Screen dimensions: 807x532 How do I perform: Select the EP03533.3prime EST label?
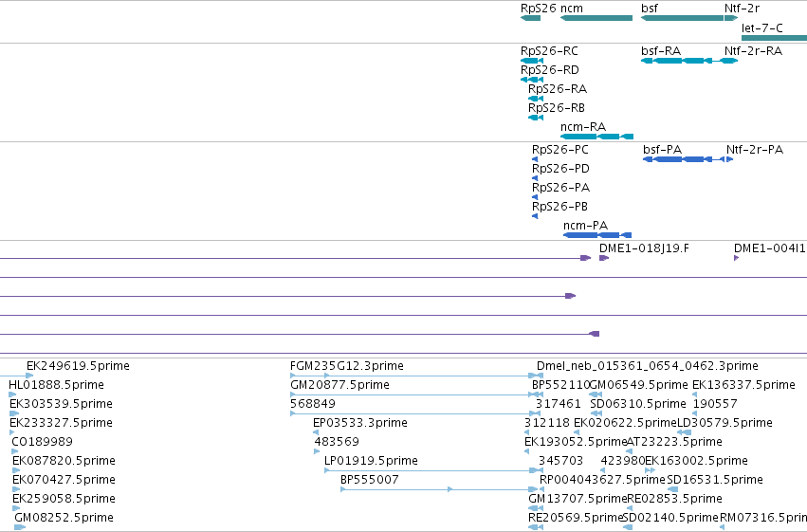[360, 423]
